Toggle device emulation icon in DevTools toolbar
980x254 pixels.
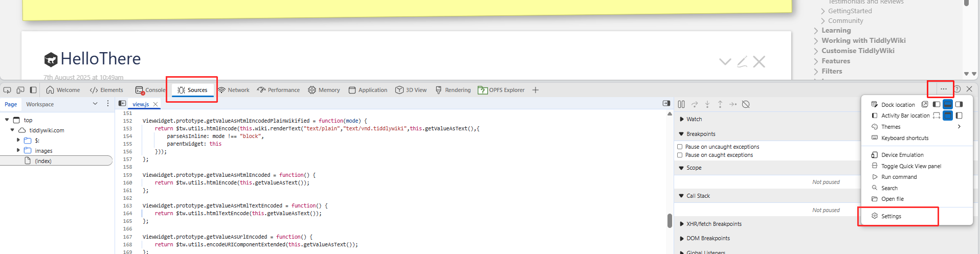20,90
